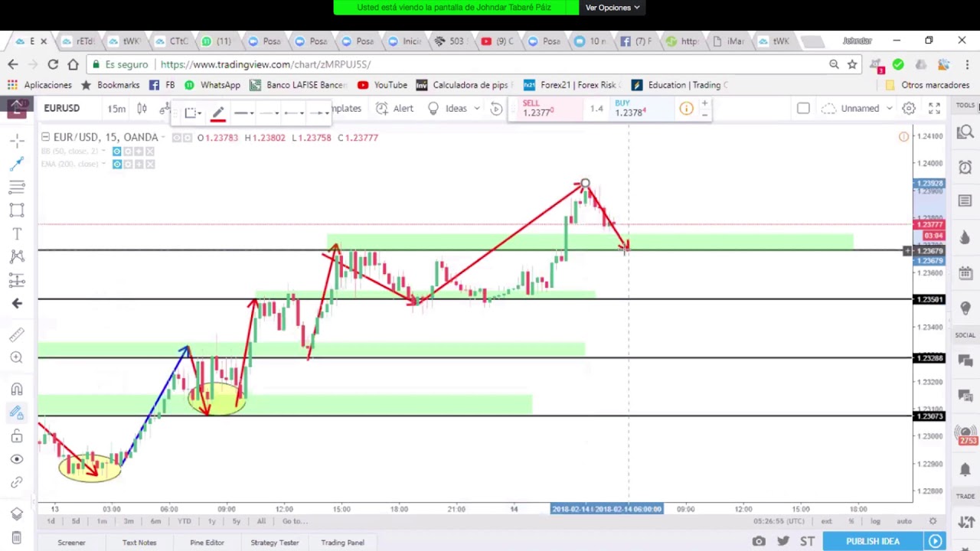Click the Publish Idea button
This screenshot has width=980, height=551.
[873, 542]
